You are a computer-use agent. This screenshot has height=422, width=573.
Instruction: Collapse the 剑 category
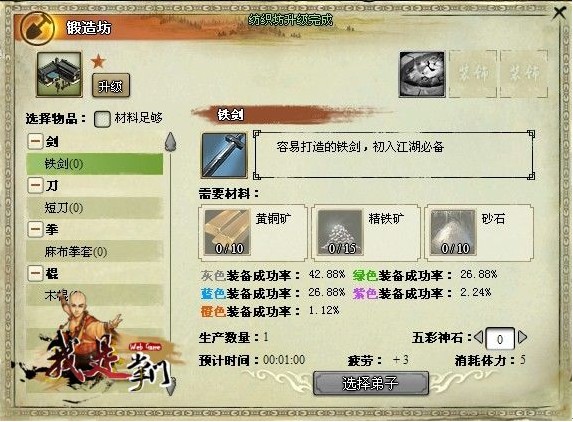[x=35, y=141]
